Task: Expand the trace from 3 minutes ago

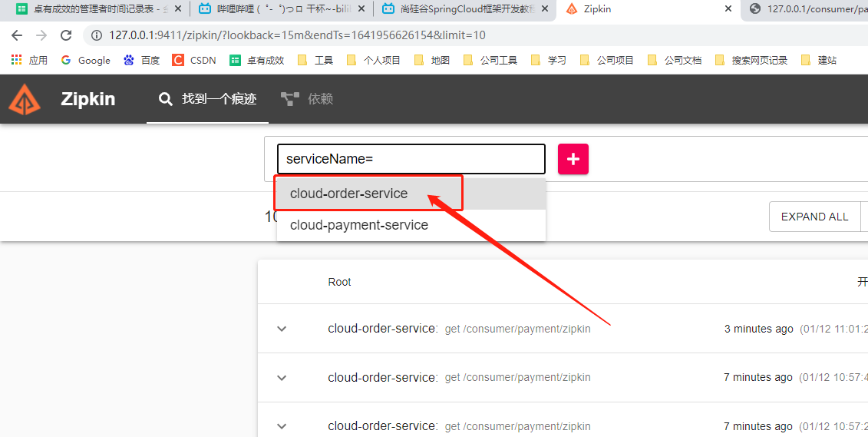Action: pos(282,329)
